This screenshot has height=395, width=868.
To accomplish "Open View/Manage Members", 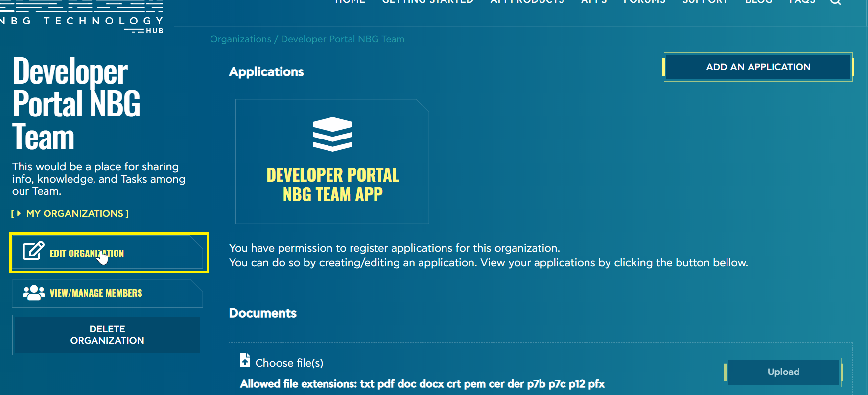I will (96, 293).
